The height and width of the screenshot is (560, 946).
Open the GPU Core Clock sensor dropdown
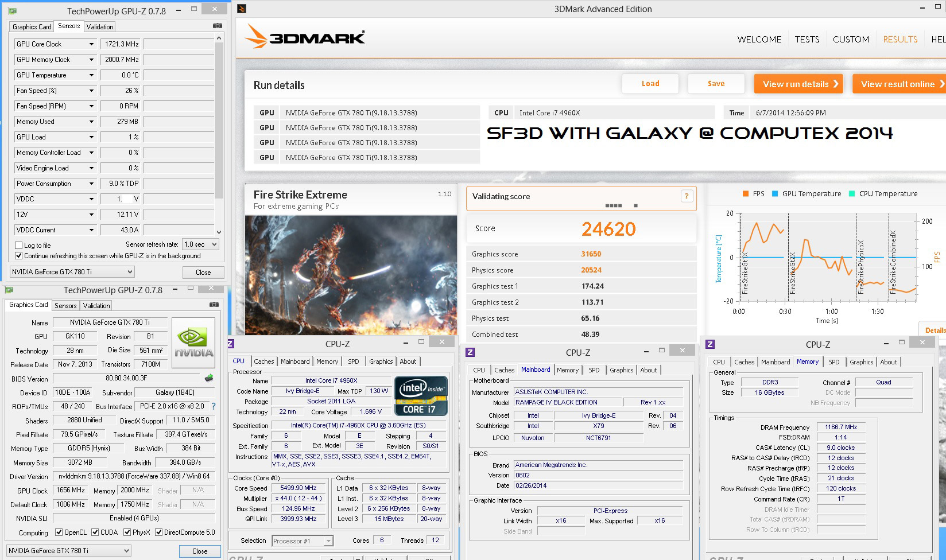(x=91, y=44)
